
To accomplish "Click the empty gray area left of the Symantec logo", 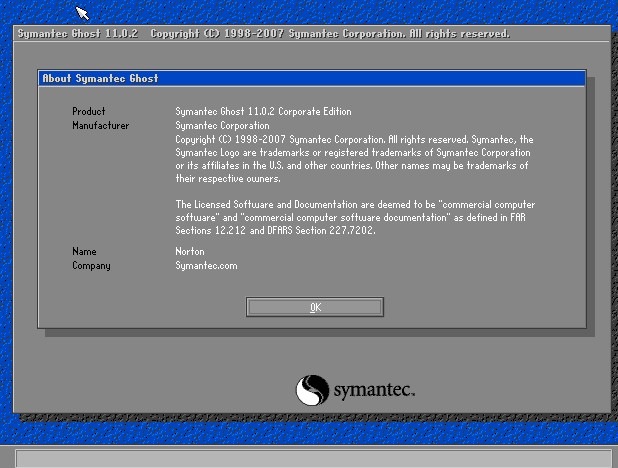I will point(150,385).
